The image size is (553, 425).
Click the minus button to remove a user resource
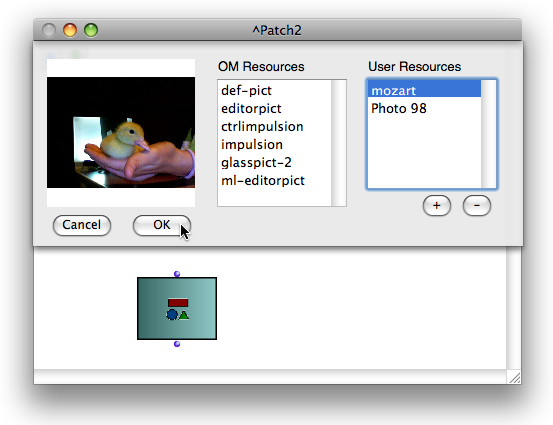tap(476, 206)
